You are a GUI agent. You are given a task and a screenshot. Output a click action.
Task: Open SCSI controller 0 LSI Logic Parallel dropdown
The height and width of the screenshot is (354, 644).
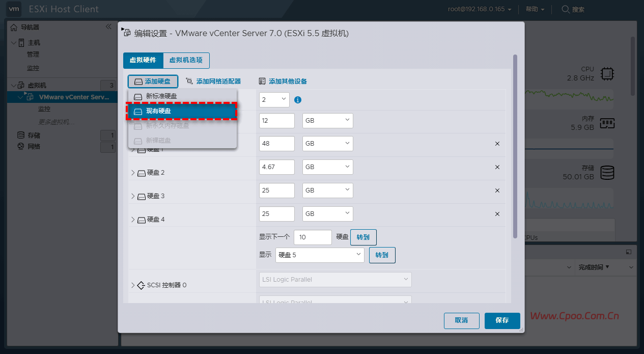click(x=335, y=280)
